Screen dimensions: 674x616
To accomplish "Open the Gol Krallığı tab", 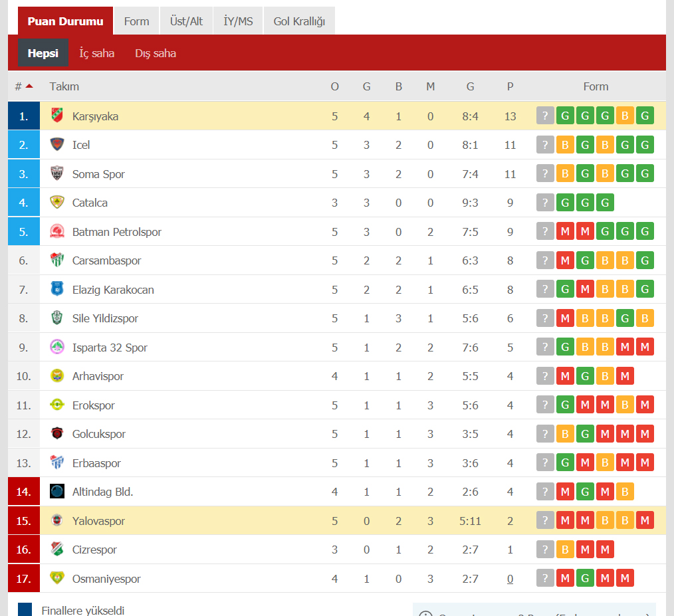I will [299, 21].
